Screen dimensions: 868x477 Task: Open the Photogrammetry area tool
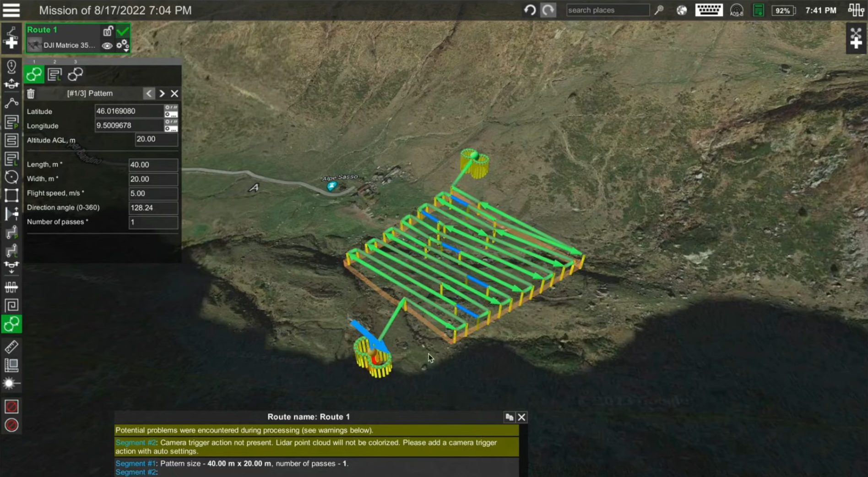pyautogui.click(x=11, y=121)
